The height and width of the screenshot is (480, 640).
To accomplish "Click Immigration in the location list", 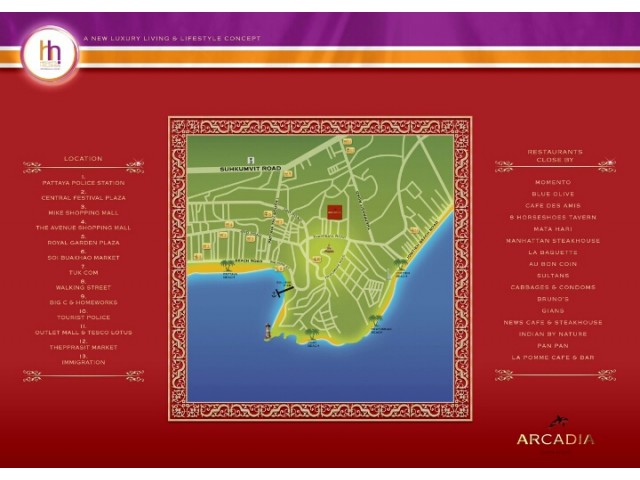I will click(83, 362).
